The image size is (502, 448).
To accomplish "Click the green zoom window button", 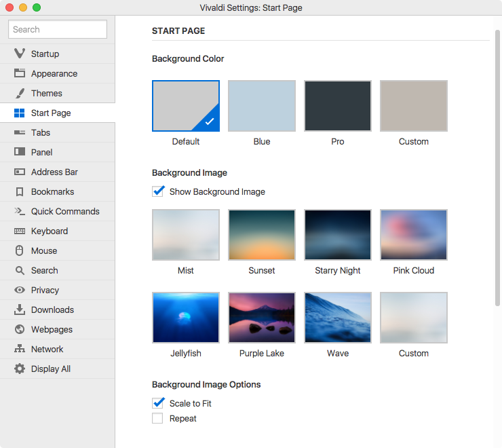I will pos(37,7).
